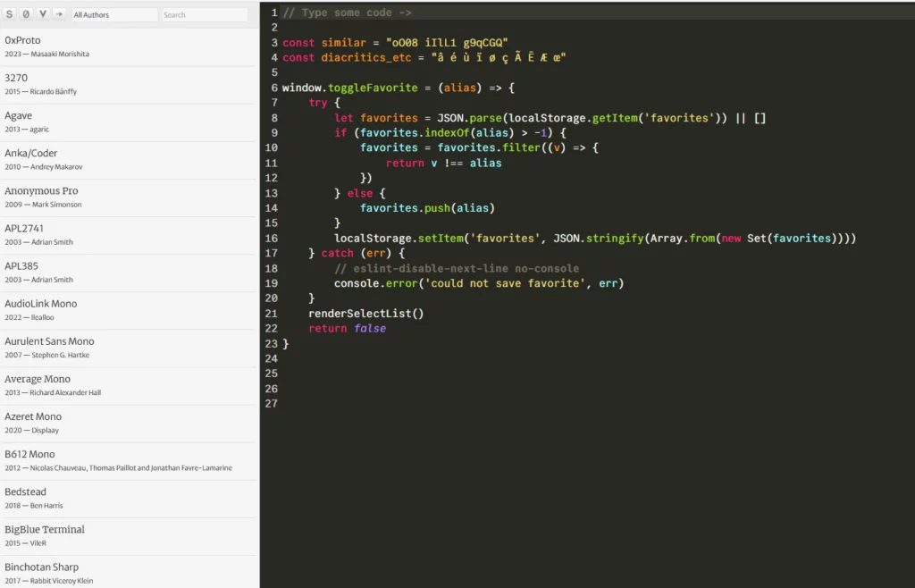Click the "console.error" code line
Viewport: 915px width, 588px height.
pos(479,283)
